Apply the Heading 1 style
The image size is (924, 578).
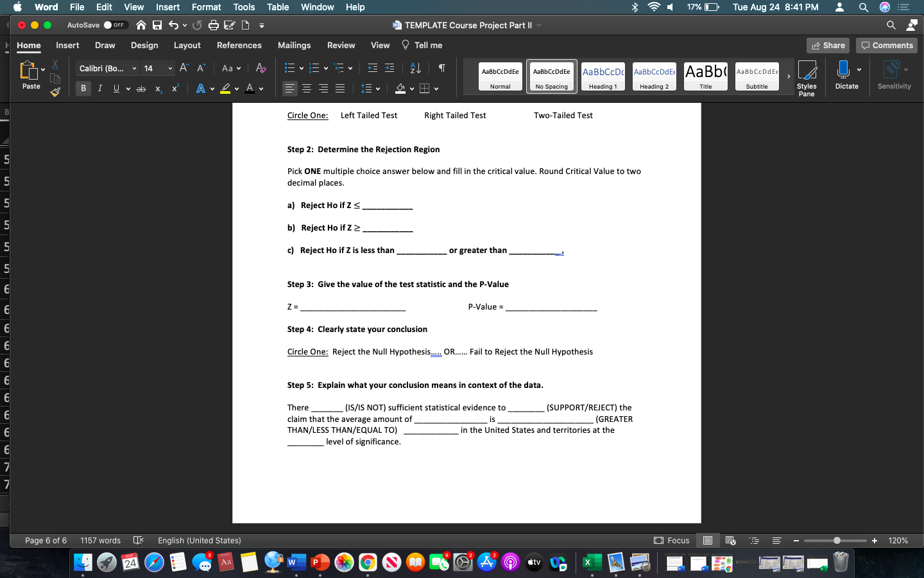603,76
